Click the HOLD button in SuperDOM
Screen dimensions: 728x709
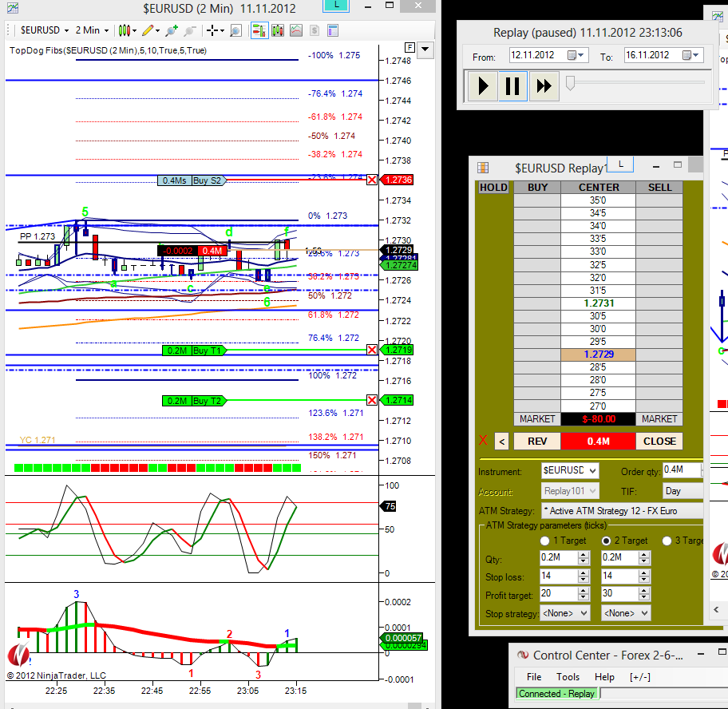pos(493,187)
